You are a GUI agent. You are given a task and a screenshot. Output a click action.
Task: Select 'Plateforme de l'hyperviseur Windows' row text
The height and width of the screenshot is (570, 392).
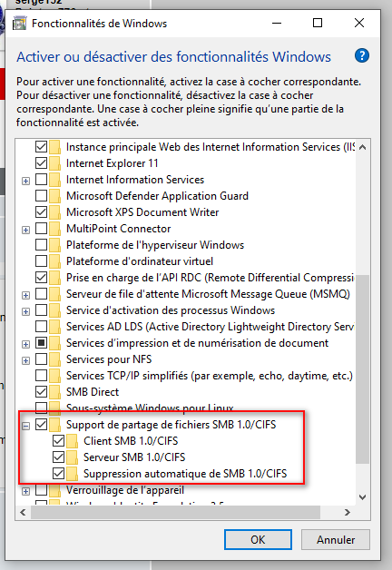(x=155, y=245)
